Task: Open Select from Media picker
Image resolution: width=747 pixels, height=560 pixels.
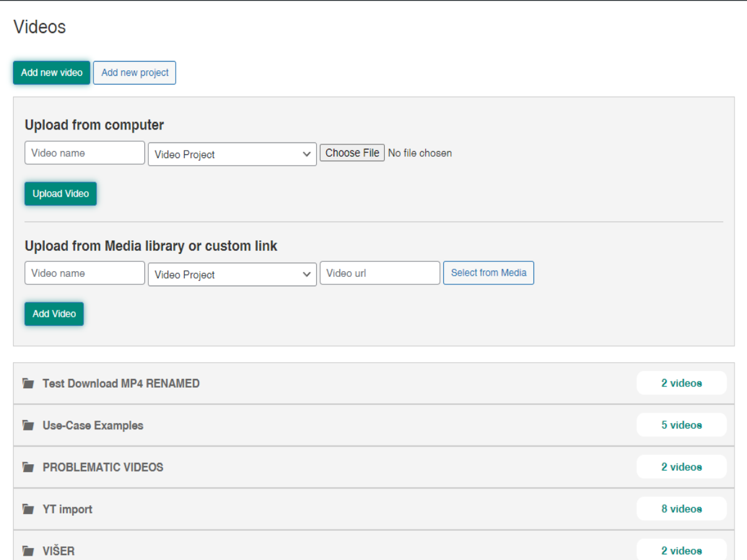Action: tap(489, 273)
